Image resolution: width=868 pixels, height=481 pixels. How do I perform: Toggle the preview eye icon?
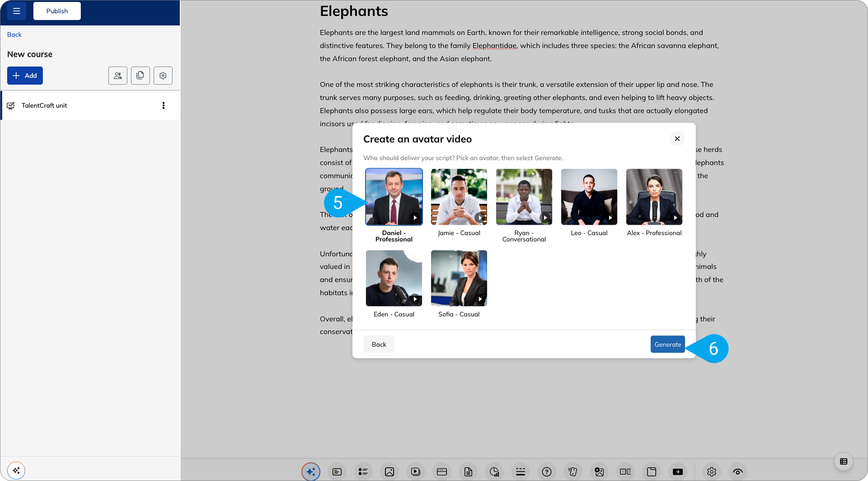[738, 472]
